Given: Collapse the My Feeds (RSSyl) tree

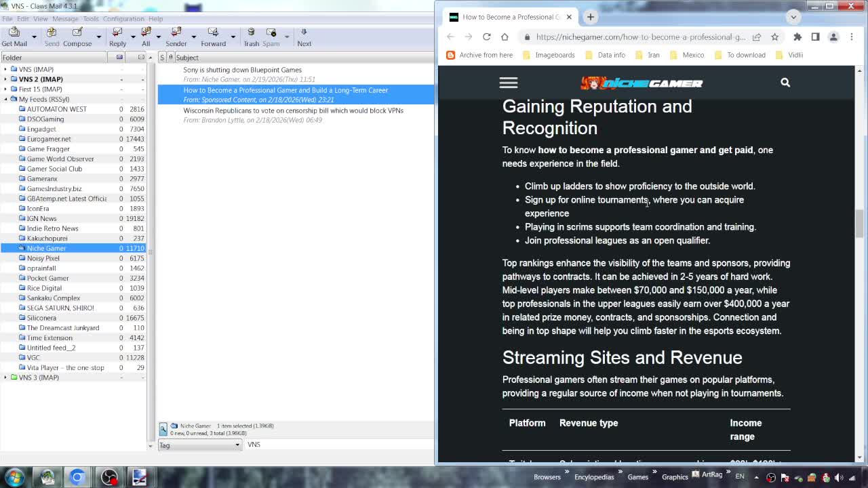Looking at the screenshot, I should click(x=5, y=99).
